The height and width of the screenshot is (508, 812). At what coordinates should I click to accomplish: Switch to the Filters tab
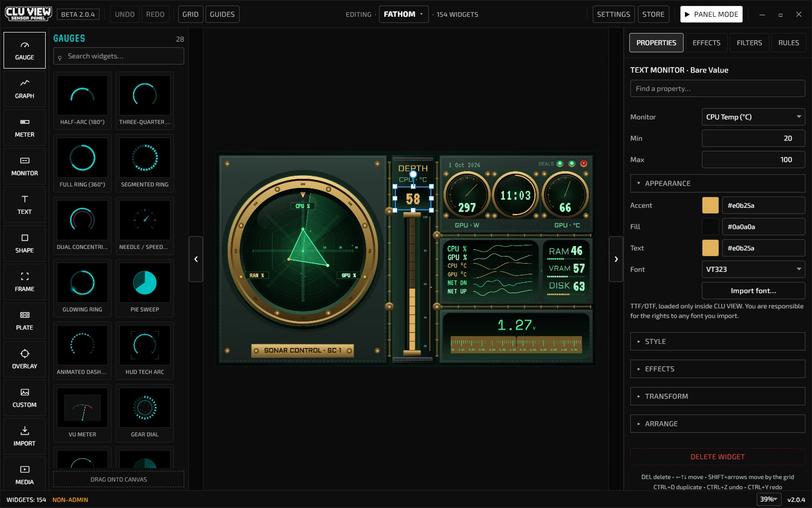(x=749, y=43)
